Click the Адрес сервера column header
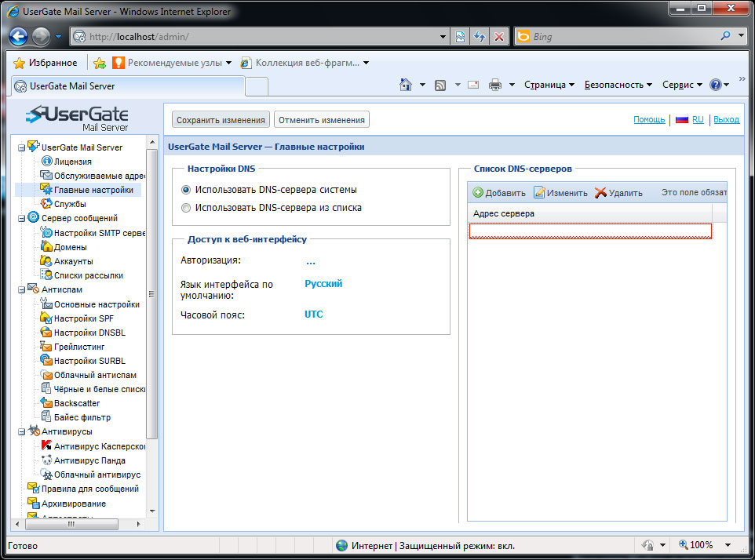This screenshot has height=560, width=755. coord(589,213)
